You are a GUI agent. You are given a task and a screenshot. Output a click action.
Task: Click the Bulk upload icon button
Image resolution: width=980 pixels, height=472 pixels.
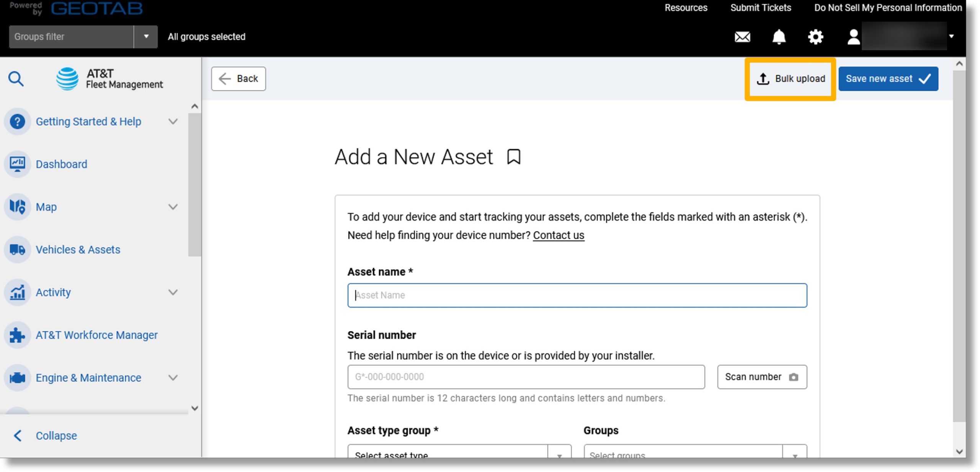(791, 78)
